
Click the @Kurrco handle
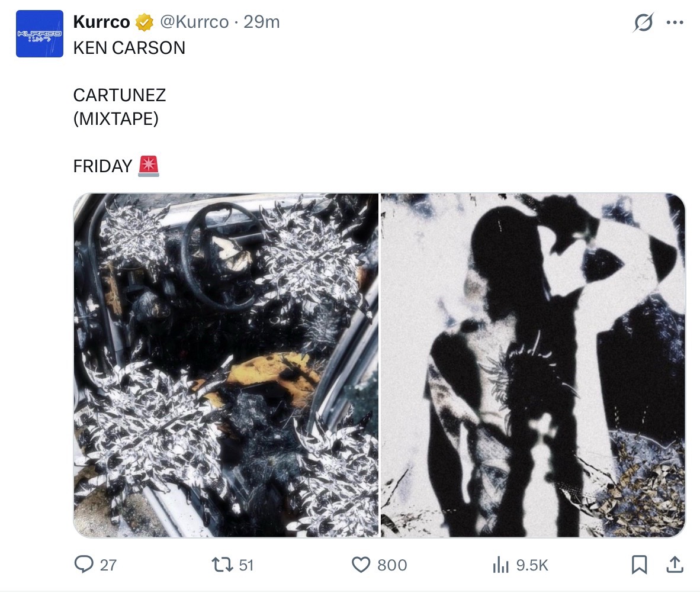click(194, 22)
